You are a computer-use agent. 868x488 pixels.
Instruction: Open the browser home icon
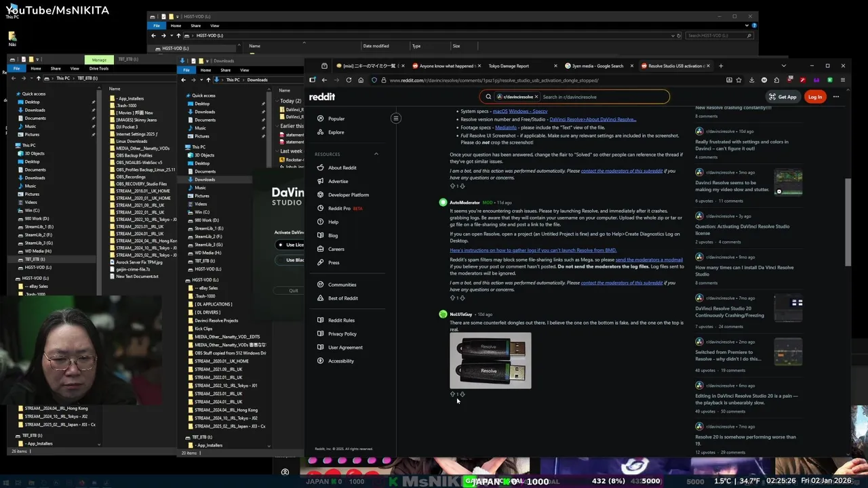coord(361,80)
